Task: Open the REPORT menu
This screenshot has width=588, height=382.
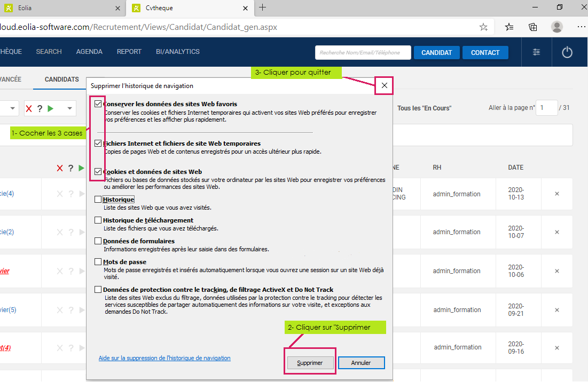Action: (x=129, y=52)
